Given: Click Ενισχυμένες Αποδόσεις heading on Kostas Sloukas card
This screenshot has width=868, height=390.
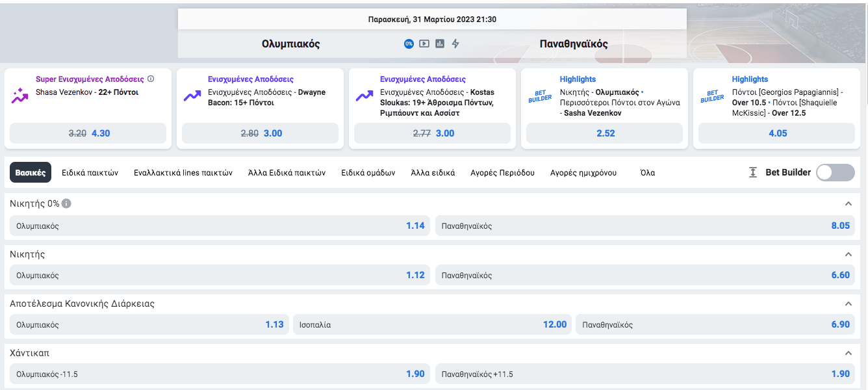Looking at the screenshot, I should (423, 79).
